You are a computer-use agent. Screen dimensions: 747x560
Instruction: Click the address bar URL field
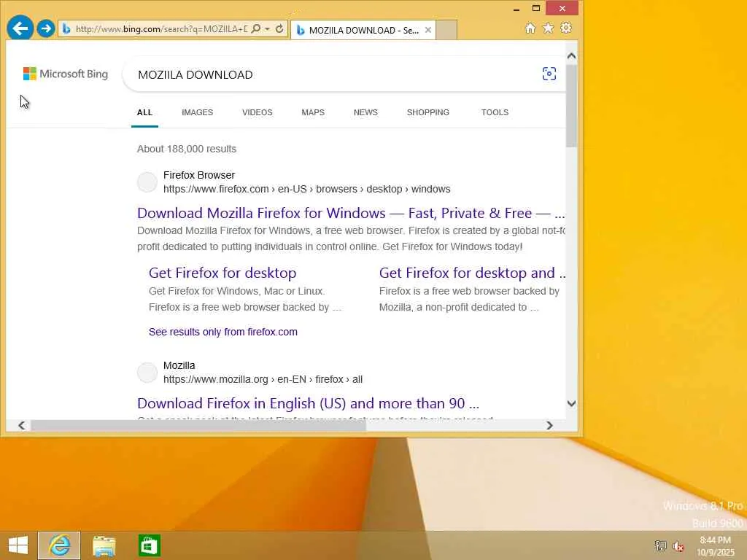(x=161, y=29)
